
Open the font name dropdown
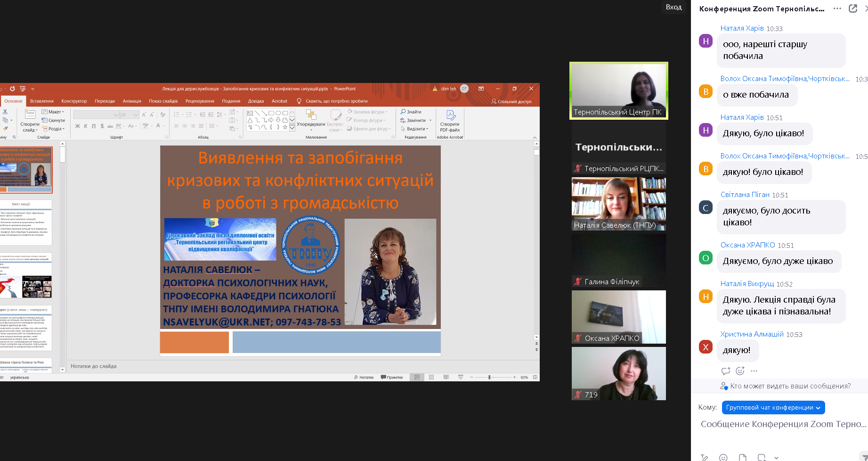pyautogui.click(x=116, y=115)
